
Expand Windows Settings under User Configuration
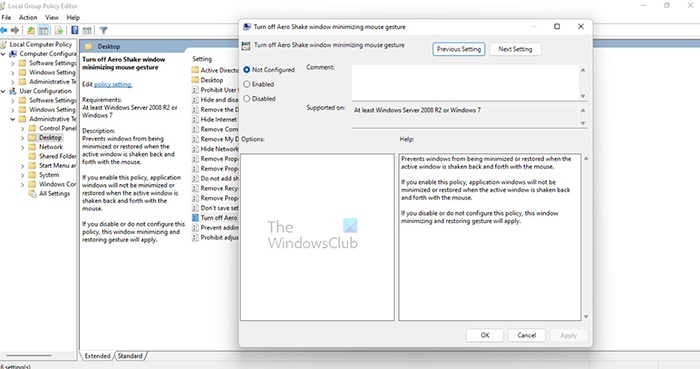click(12, 110)
